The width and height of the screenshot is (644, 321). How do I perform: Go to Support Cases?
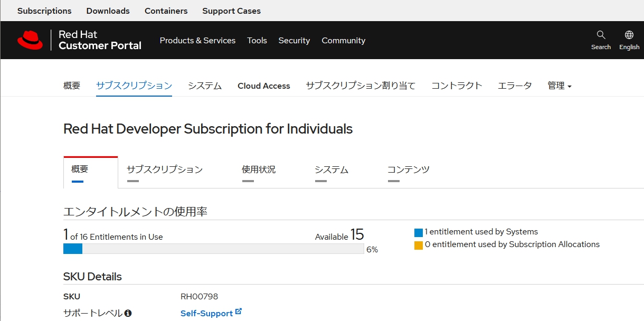click(231, 11)
